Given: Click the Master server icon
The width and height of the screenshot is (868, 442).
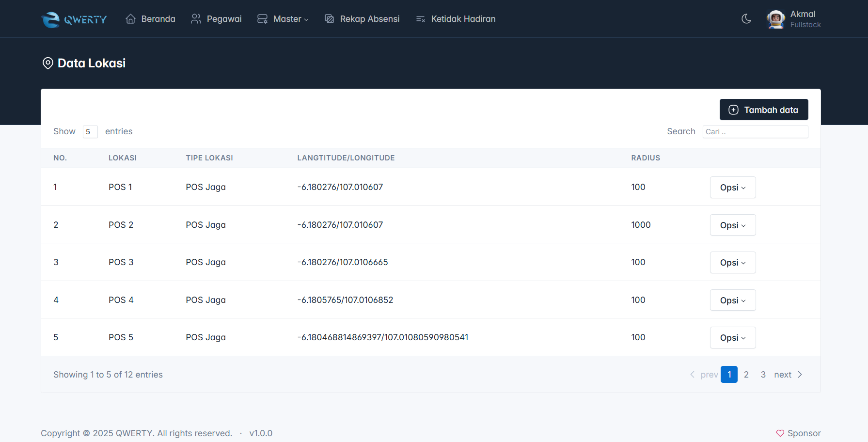Looking at the screenshot, I should coord(262,19).
